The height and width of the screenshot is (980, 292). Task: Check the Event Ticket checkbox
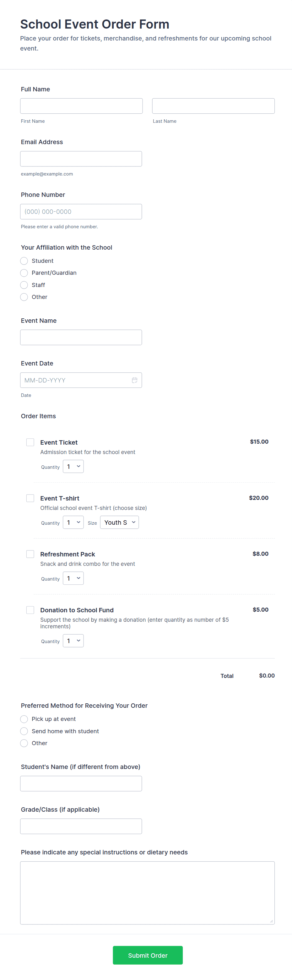[30, 442]
